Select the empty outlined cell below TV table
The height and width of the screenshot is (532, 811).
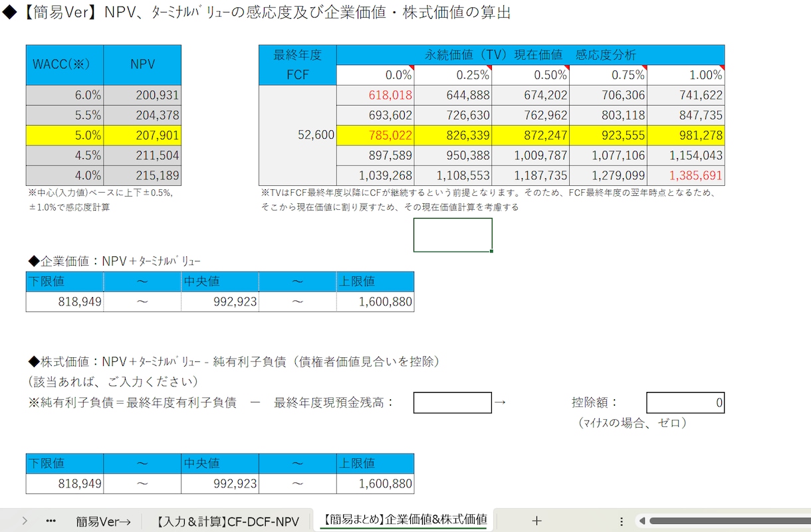click(x=453, y=235)
